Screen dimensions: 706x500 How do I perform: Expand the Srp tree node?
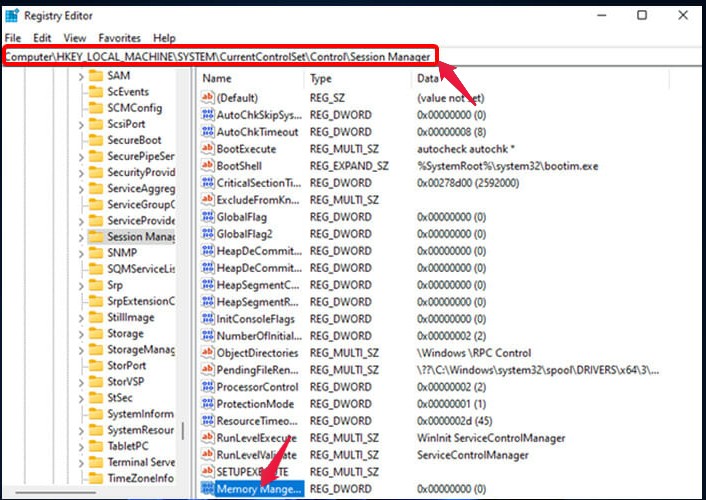pyautogui.click(x=81, y=285)
